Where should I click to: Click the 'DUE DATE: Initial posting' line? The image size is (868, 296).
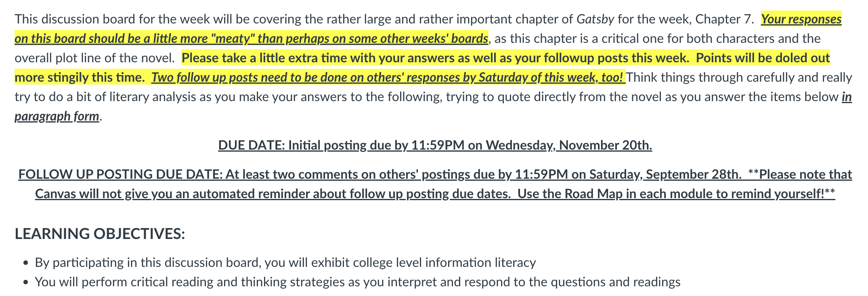coord(435,145)
